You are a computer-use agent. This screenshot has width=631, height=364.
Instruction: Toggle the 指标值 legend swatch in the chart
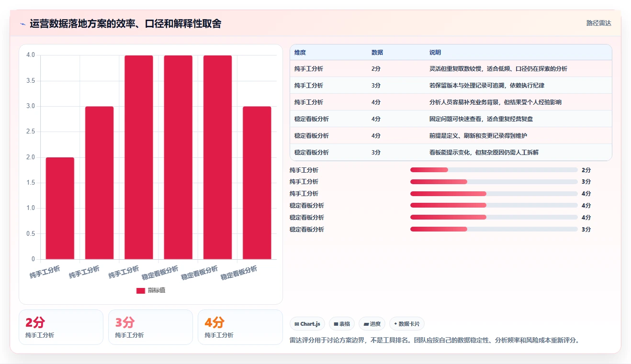(141, 290)
